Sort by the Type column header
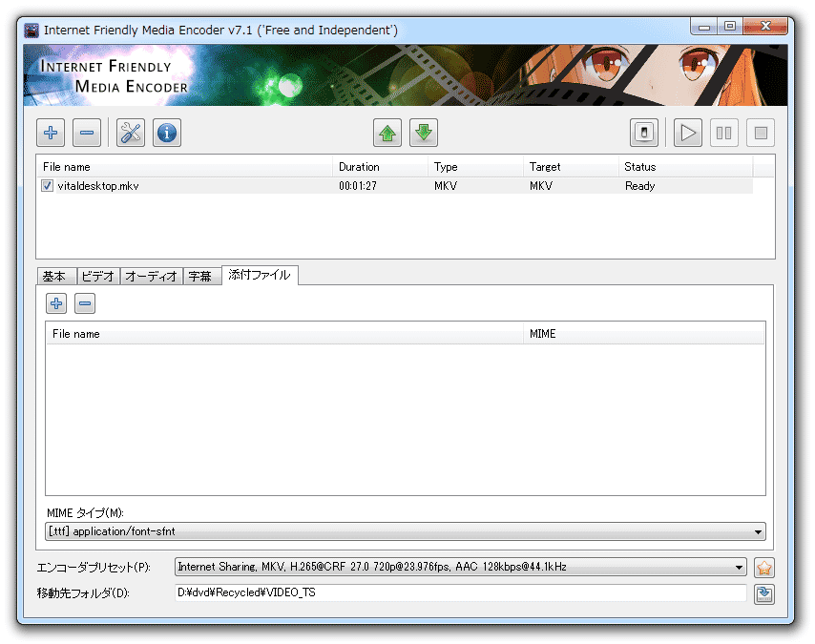The width and height of the screenshot is (815, 644). (475, 167)
